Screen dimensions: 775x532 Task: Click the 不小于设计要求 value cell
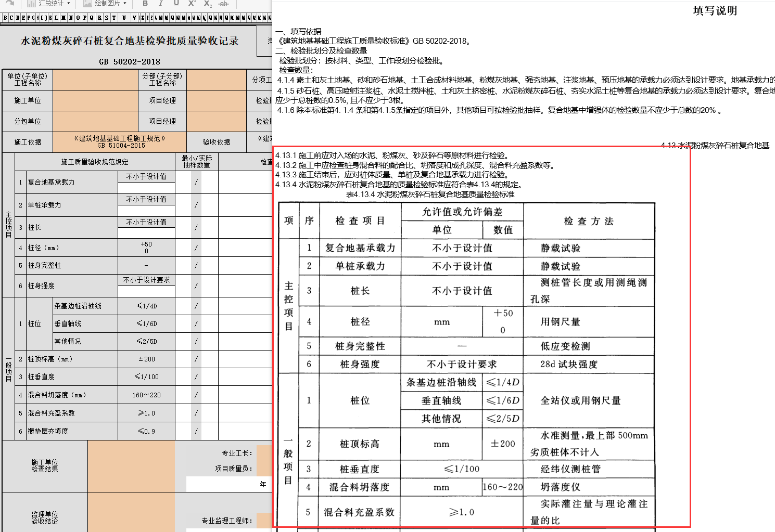pyautogui.click(x=146, y=280)
